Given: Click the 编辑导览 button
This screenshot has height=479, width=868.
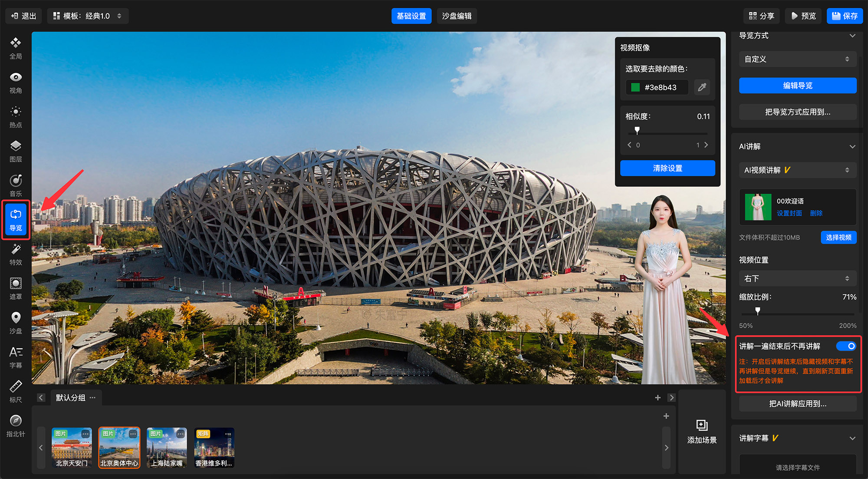Looking at the screenshot, I should 797,86.
